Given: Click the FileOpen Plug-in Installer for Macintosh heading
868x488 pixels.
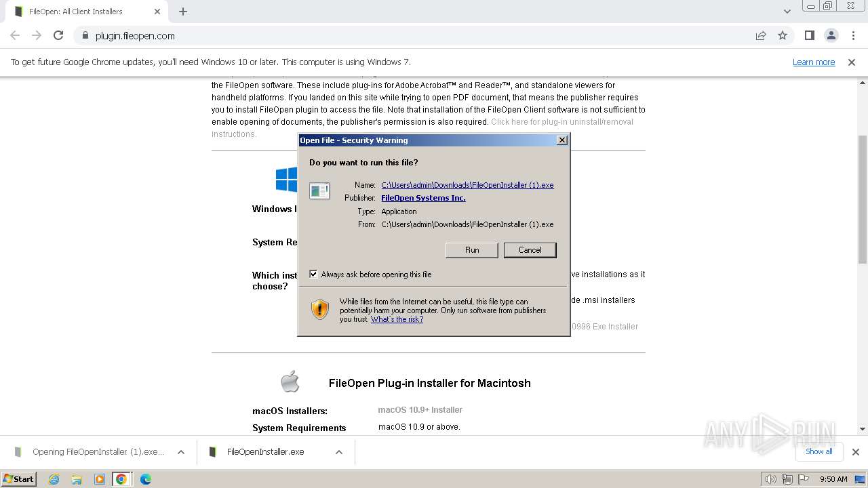Looking at the screenshot, I should [x=429, y=383].
